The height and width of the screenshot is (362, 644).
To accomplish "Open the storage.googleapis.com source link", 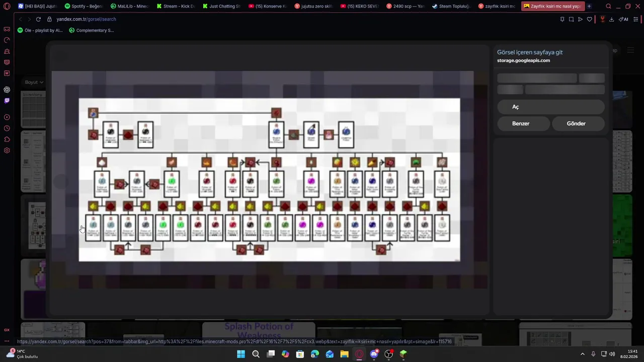I will point(523,60).
